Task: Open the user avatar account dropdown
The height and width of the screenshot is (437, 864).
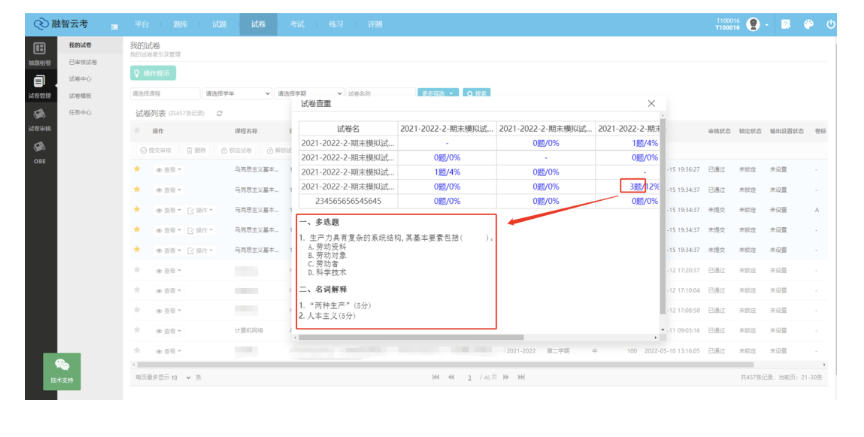Action: coord(755,24)
